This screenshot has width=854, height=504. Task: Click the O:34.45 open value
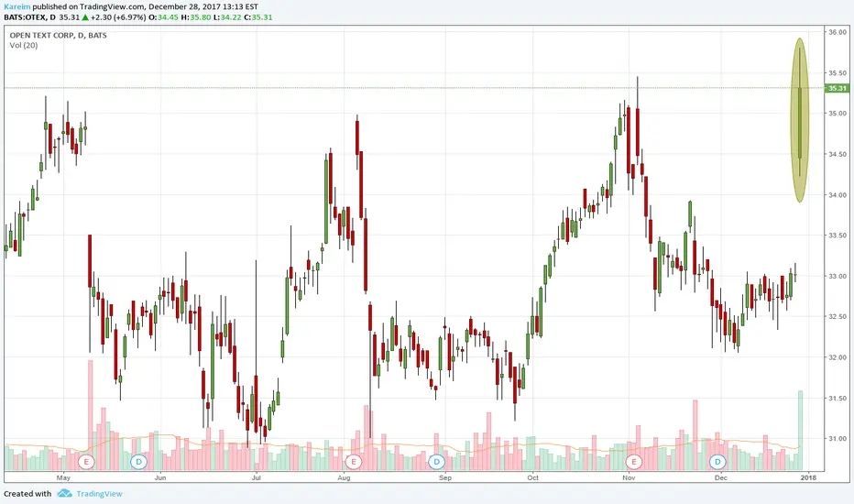click(x=163, y=17)
